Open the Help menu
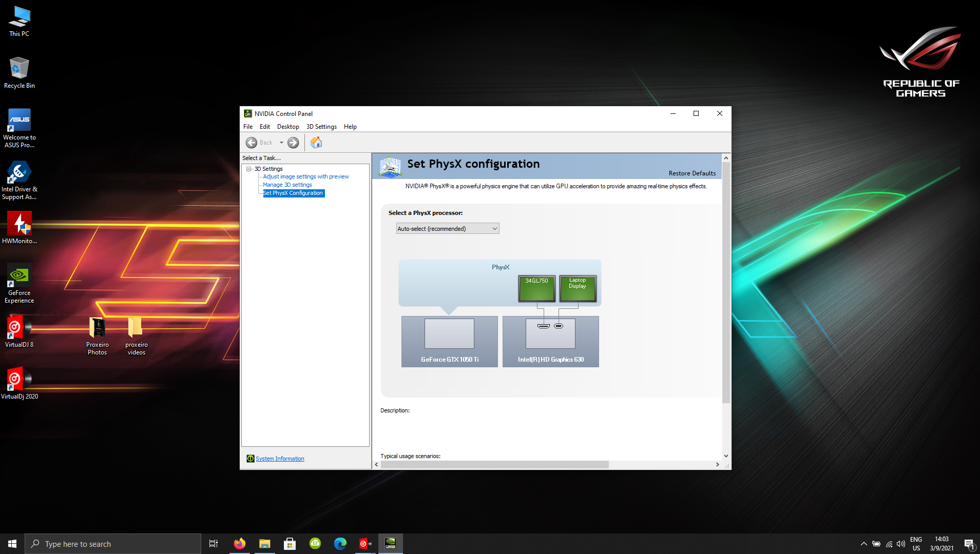This screenshot has width=980, height=554. tap(350, 127)
